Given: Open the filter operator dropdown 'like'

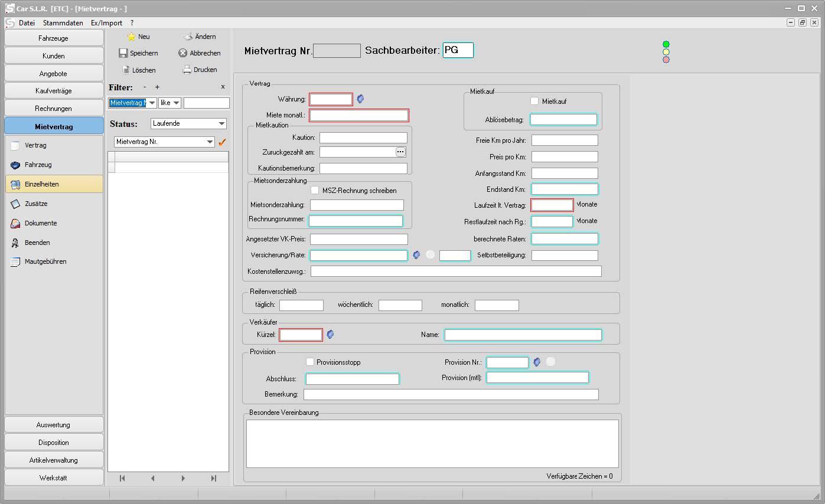Looking at the screenshot, I should [176, 103].
